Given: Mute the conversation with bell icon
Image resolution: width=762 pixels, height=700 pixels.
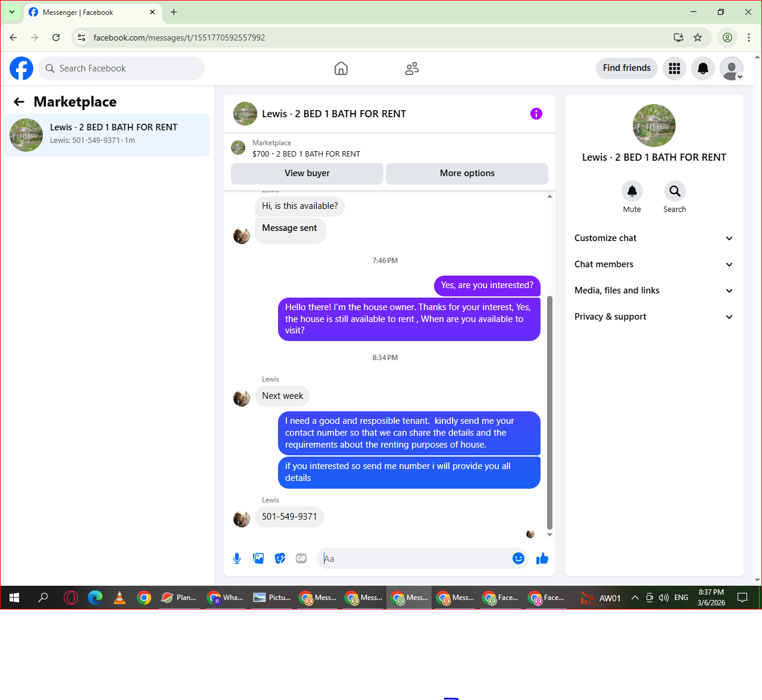Looking at the screenshot, I should pyautogui.click(x=632, y=191).
